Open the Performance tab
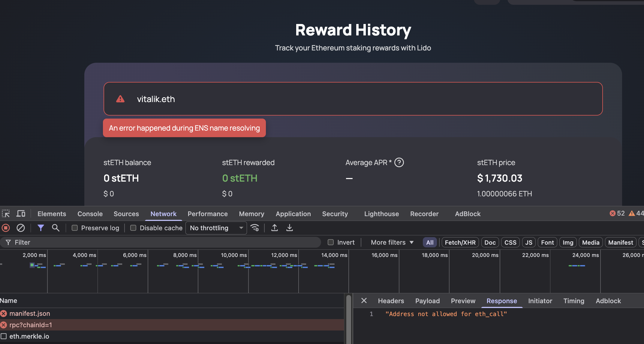 click(x=208, y=214)
